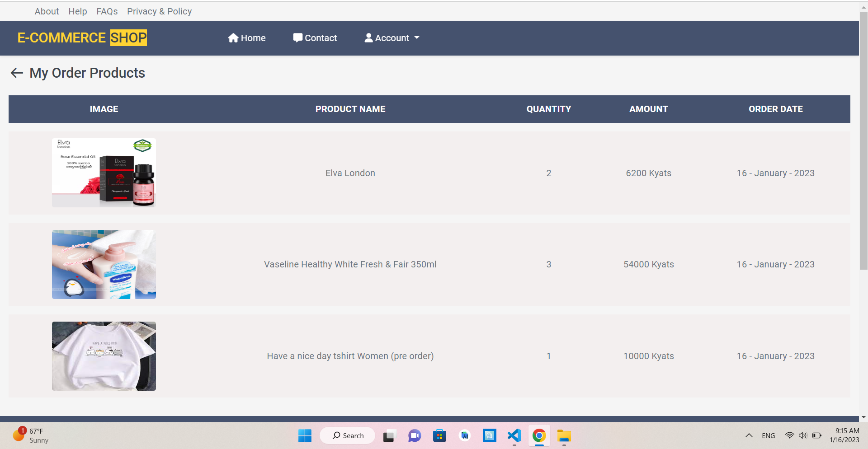Screen dimensions: 868x449
Task: Click the '54000 Kyats' amount
Action: pyautogui.click(x=649, y=264)
